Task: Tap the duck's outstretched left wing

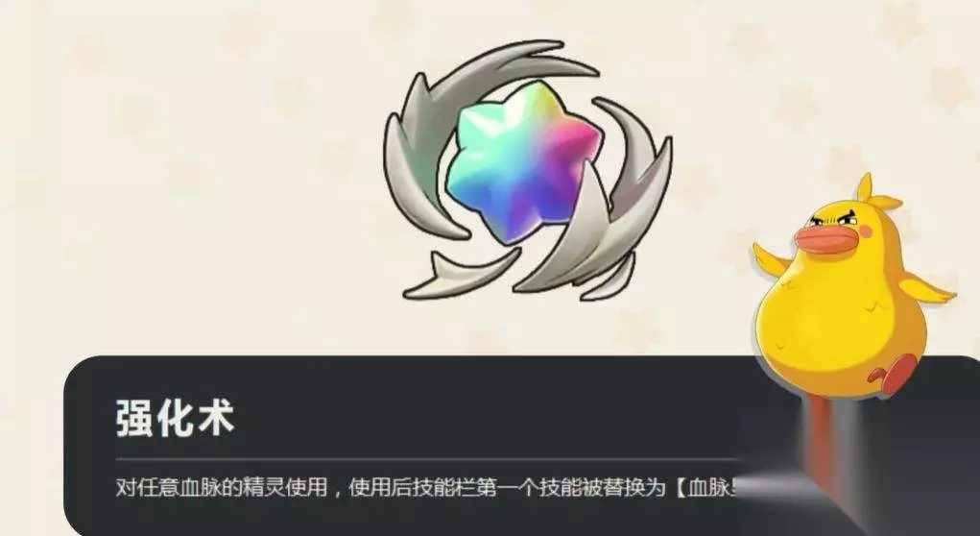Action: pos(770,257)
